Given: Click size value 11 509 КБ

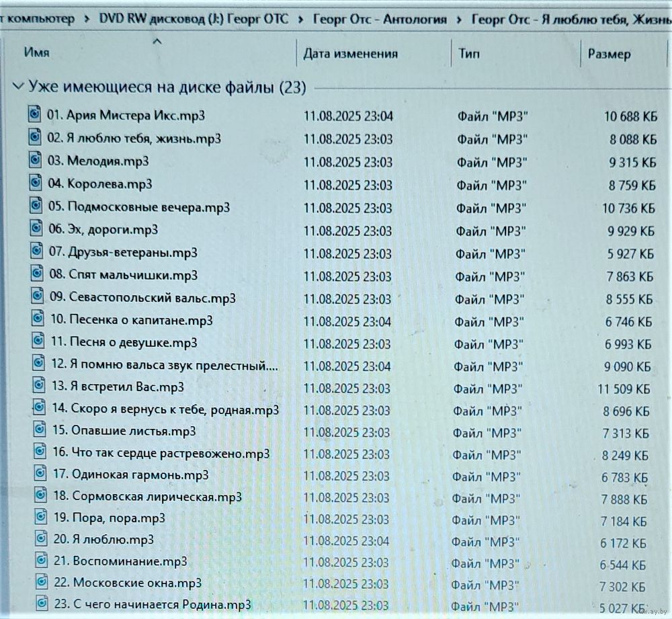Looking at the screenshot, I should [x=624, y=388].
